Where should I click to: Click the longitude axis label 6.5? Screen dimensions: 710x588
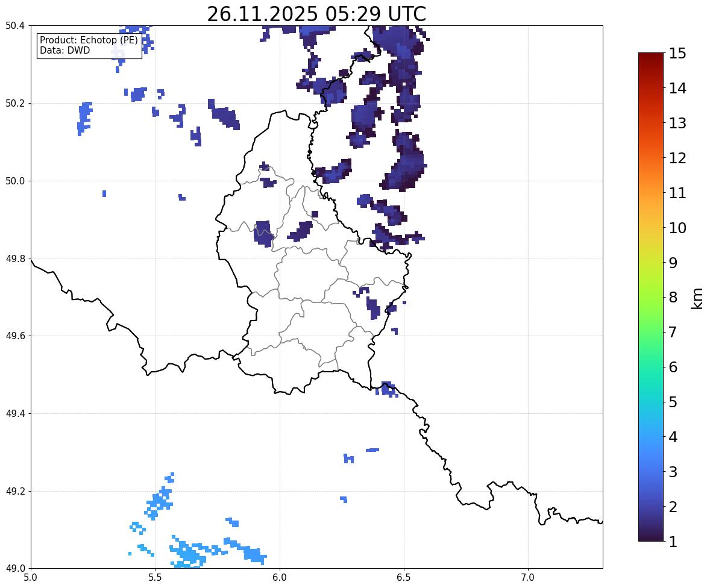404,578
